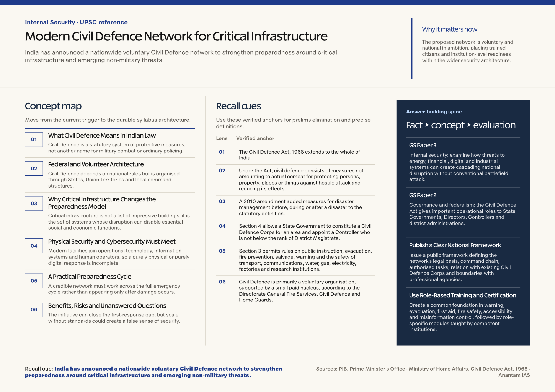Image resolution: width=555 pixels, height=392 pixels.
Task: Click the subtitle beginning 'India has announced a nationwide voluntary'
Action: point(181,56)
